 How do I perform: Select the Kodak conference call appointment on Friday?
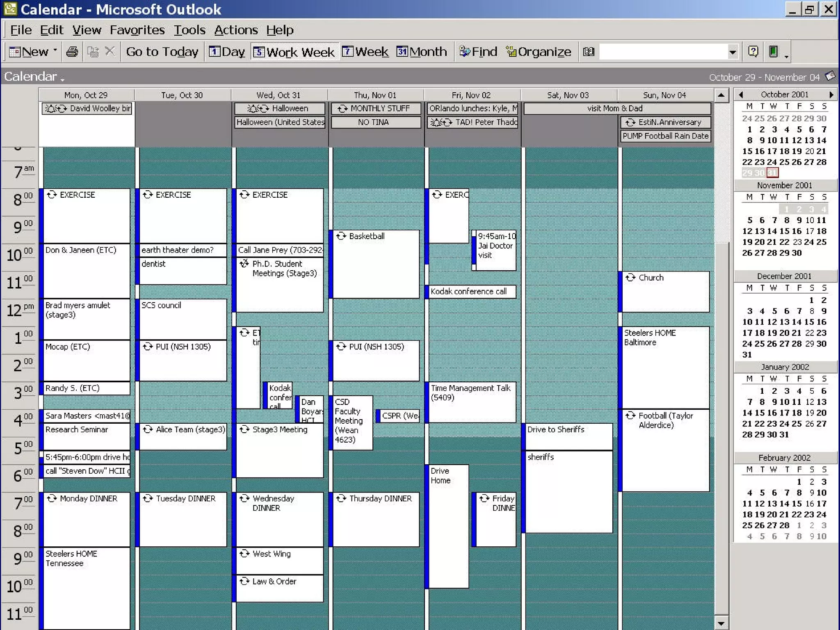(x=471, y=292)
